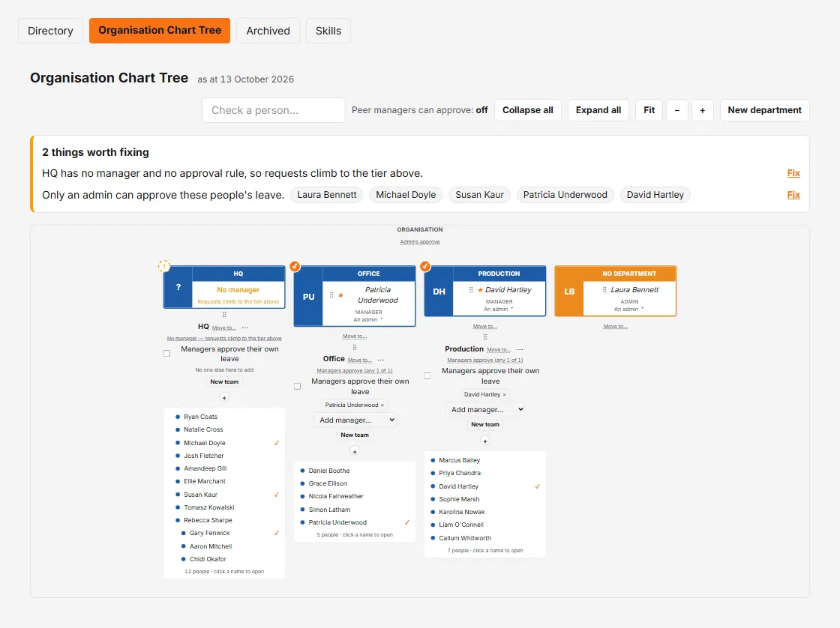Tick Office managers approve their own leave

pos(297,386)
